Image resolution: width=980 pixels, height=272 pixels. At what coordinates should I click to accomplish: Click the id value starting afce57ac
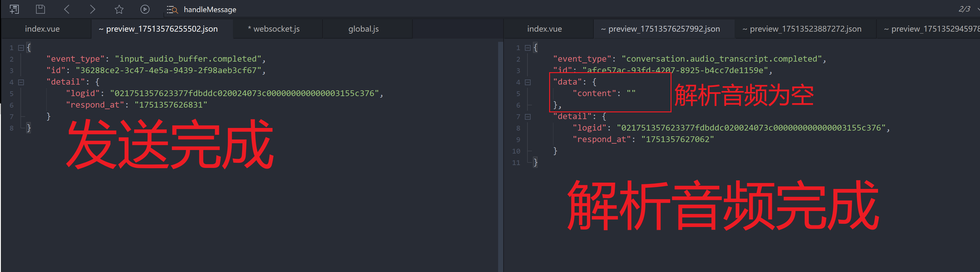coord(675,71)
